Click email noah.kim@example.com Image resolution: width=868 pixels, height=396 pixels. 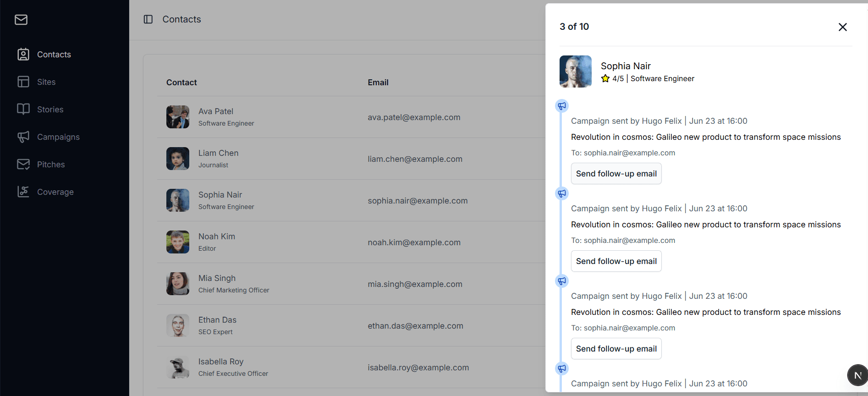414,242
